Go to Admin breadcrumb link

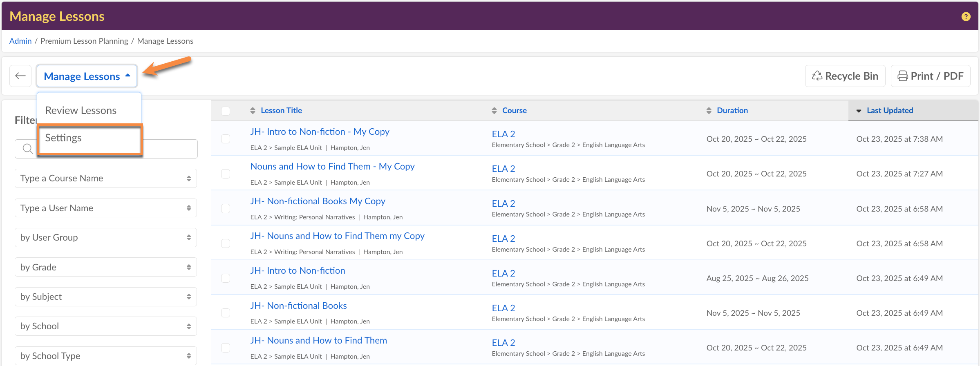coord(20,41)
